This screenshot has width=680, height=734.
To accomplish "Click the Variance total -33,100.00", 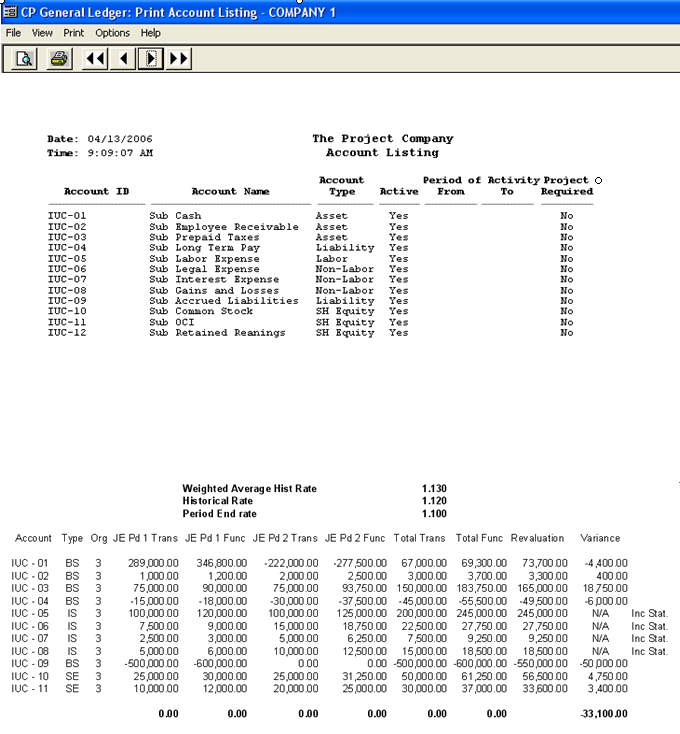I will coord(604,714).
